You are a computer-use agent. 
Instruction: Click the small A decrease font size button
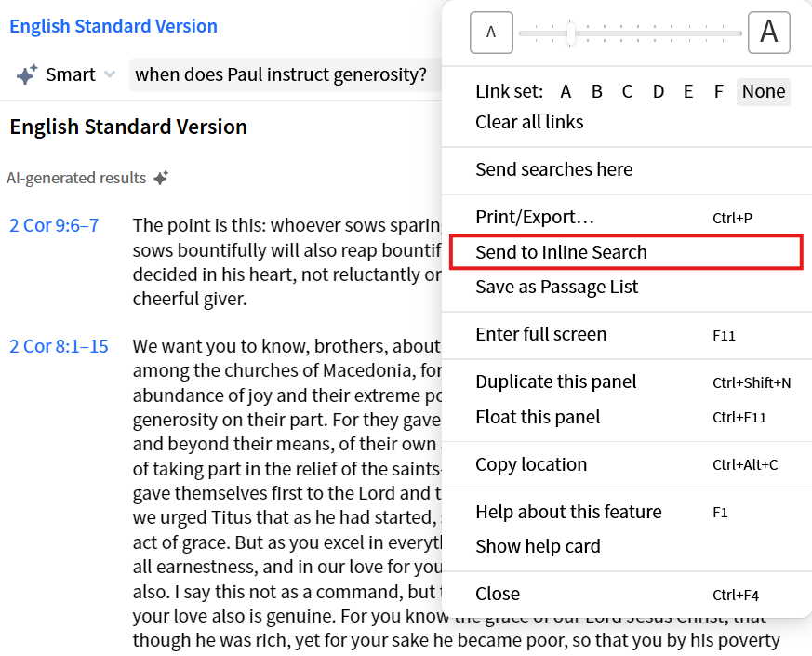point(491,33)
